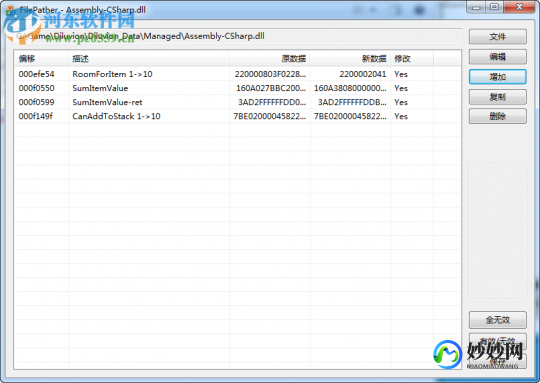Minimize the FilePather window
Viewport: 540px width, 383px height.
coord(476,7)
